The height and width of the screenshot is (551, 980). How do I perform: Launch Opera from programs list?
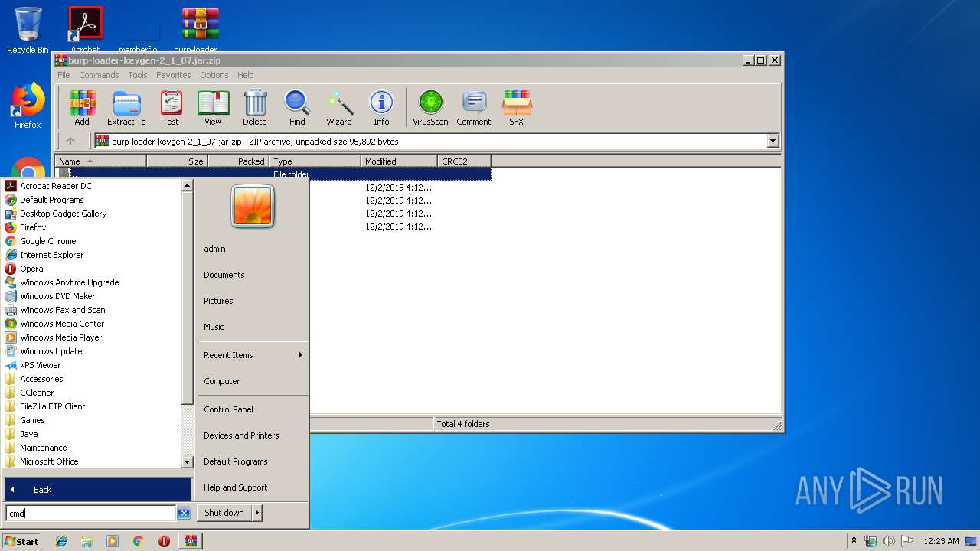coord(31,269)
